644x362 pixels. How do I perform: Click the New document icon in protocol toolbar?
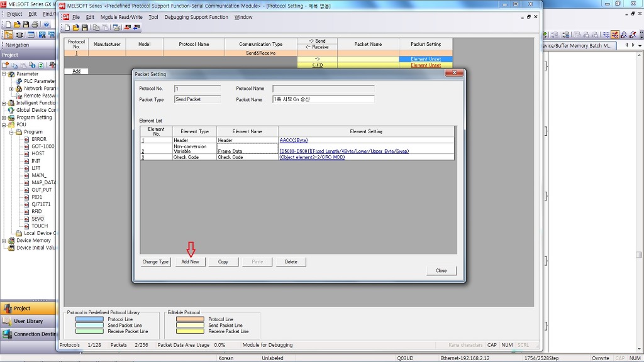67,28
